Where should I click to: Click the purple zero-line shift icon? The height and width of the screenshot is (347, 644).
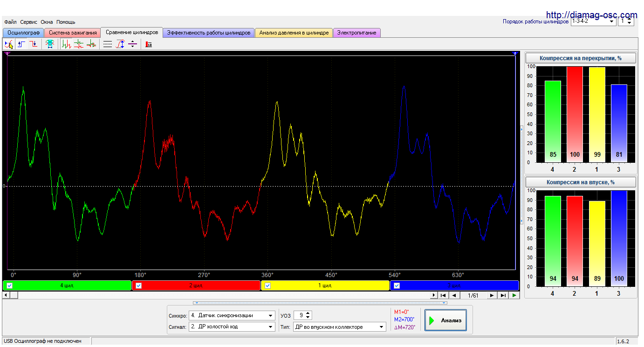point(132,44)
